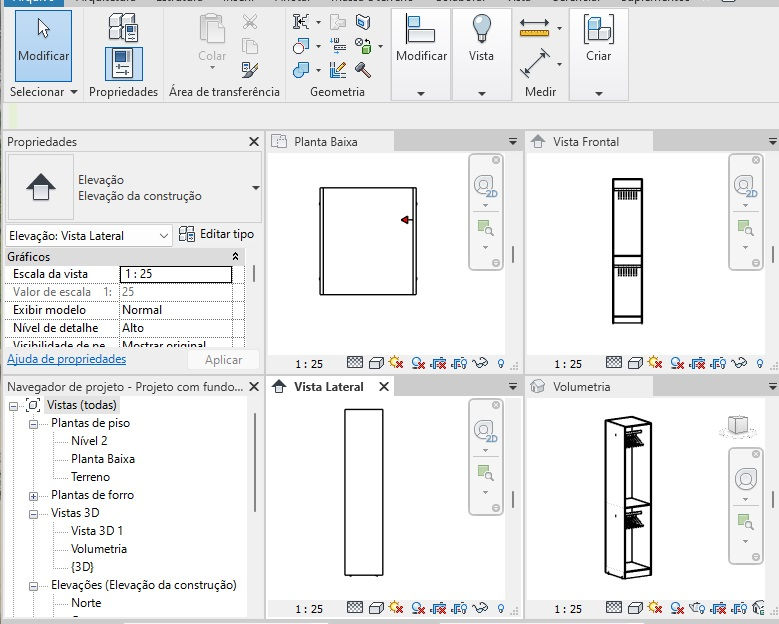Click Temporary Hide/Isolate glasses in Vista Lateral
This screenshot has height=624, width=779.
point(480,608)
